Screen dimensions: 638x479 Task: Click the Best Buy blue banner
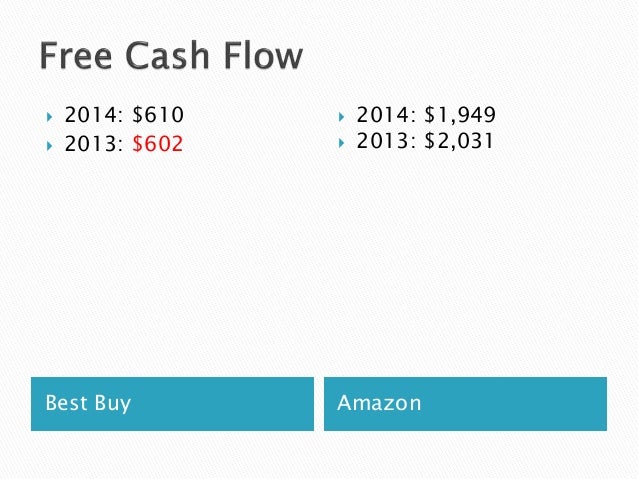pyautogui.click(x=173, y=404)
